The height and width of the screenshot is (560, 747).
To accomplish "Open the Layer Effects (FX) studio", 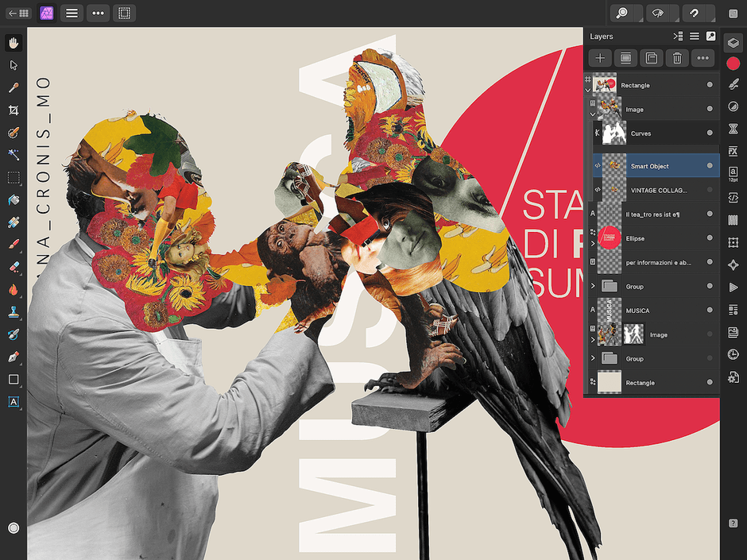I will pos(733,151).
